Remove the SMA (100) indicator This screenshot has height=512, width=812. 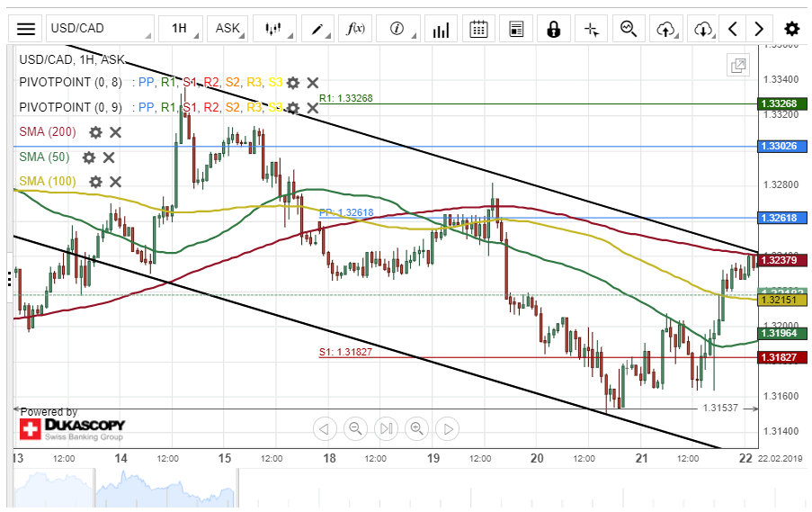click(x=115, y=182)
